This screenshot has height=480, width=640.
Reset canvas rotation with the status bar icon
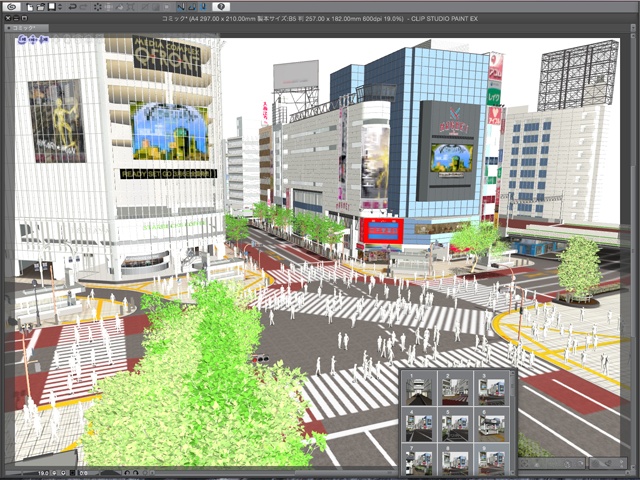[145, 473]
